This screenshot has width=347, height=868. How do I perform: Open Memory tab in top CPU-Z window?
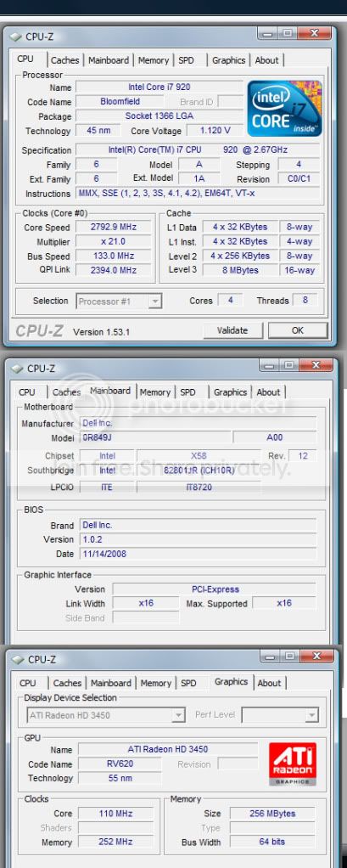(x=153, y=60)
